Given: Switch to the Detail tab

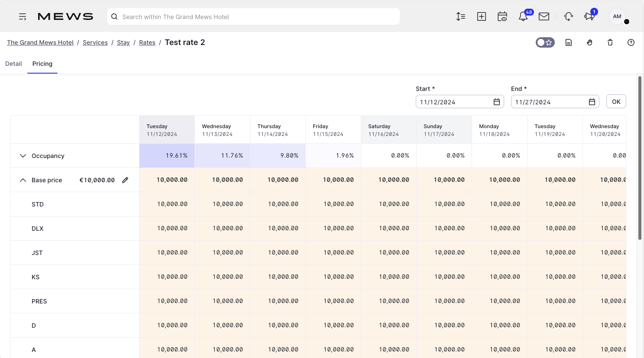Looking at the screenshot, I should pyautogui.click(x=13, y=64).
